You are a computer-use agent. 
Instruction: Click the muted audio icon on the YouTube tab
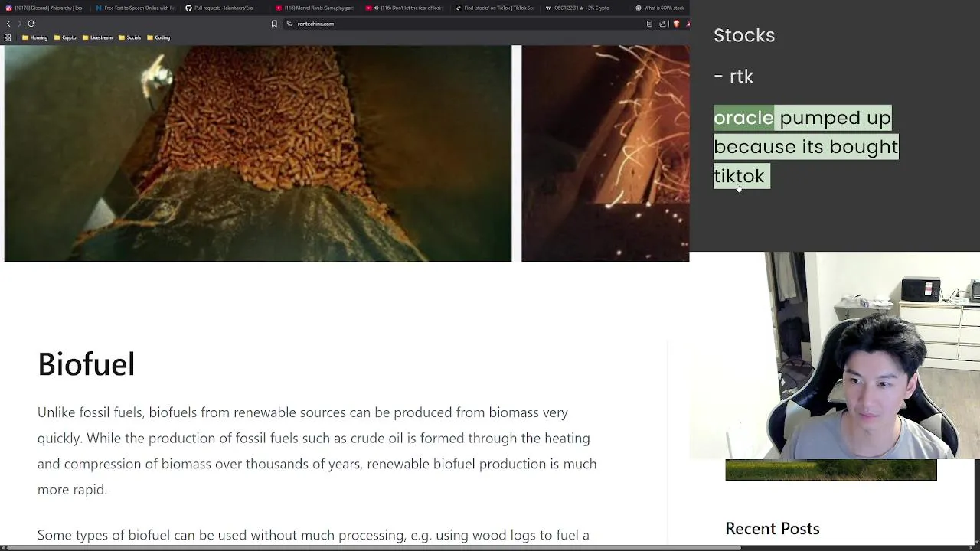tap(376, 8)
